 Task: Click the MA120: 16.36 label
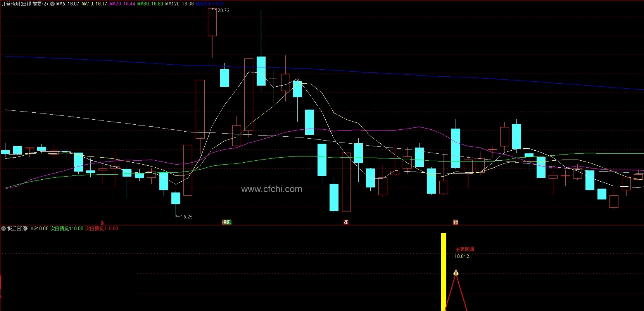[180, 4]
